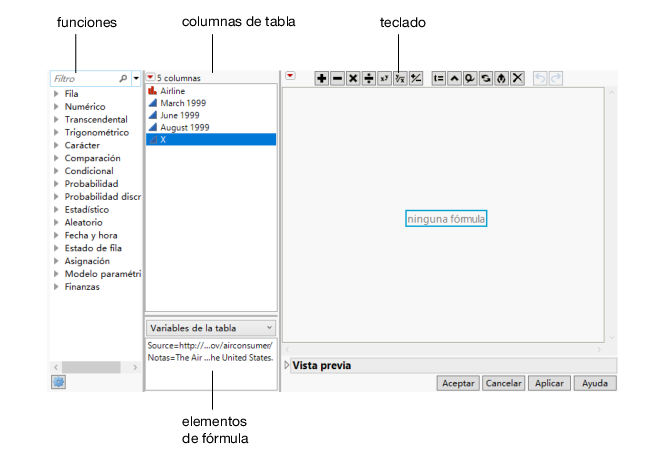Click the subtraction (minus) keypad button
This screenshot has width=648, height=457.
coord(338,78)
